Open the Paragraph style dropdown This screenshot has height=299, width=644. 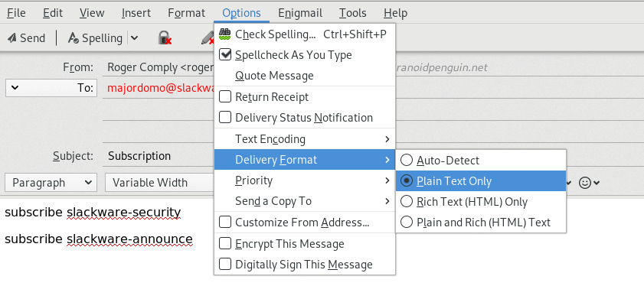pos(51,183)
